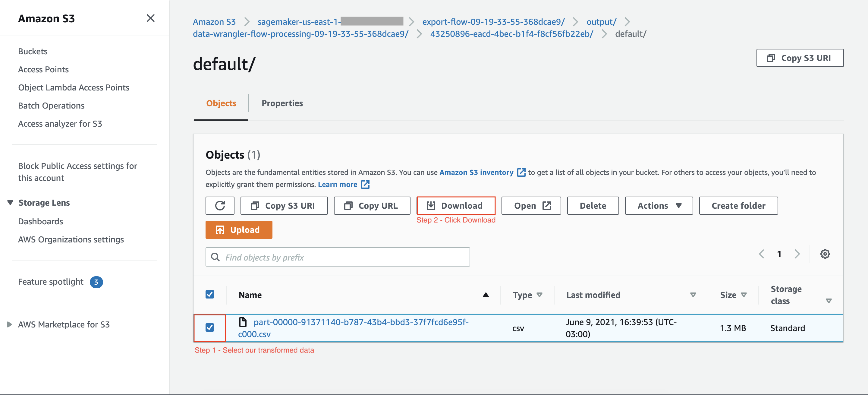Sort by Type column arrow

[539, 295]
